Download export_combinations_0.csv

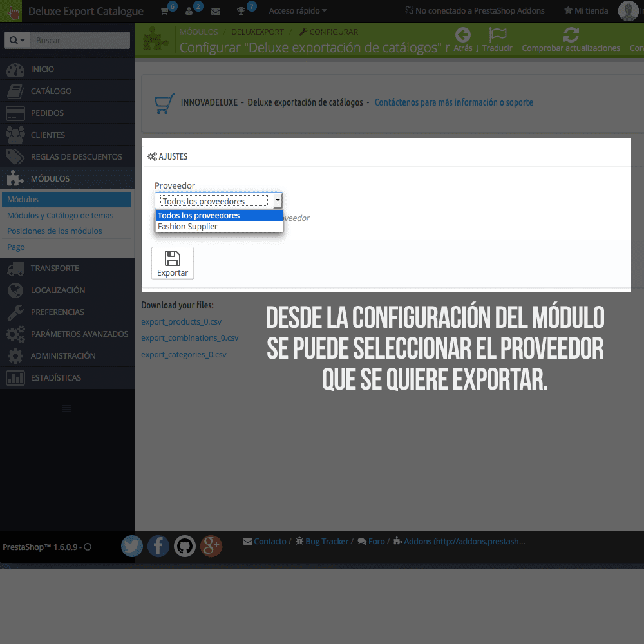(x=190, y=337)
